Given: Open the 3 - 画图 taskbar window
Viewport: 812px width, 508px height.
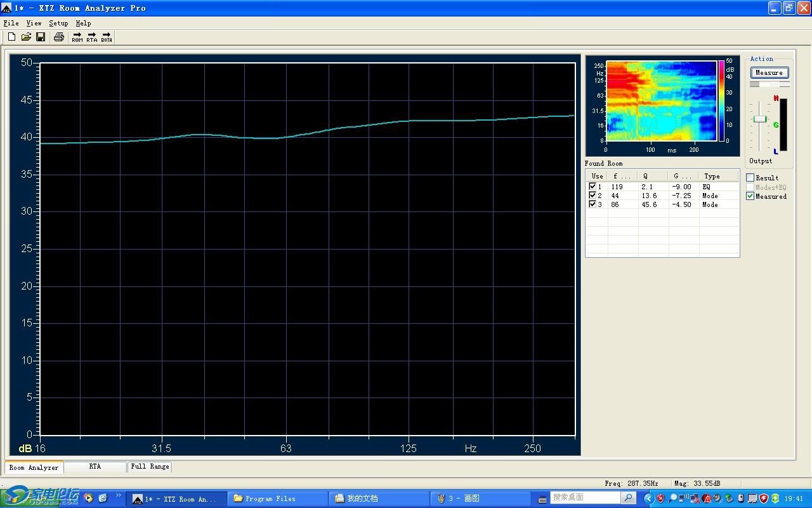Looking at the screenshot, I should (482, 498).
